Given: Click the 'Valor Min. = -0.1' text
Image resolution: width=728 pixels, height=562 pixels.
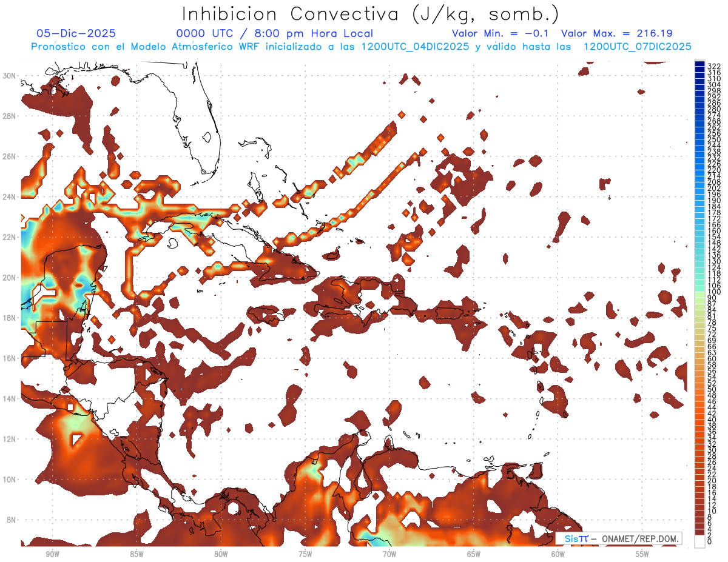Looking at the screenshot, I should (x=500, y=33).
